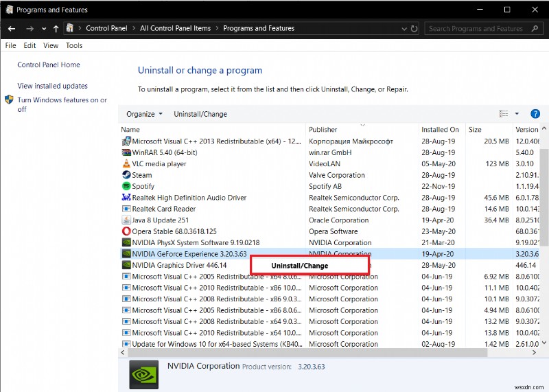Screen dimensions: 549x392
Task: Refresh the Programs and Features view
Action: pyautogui.click(x=414, y=29)
